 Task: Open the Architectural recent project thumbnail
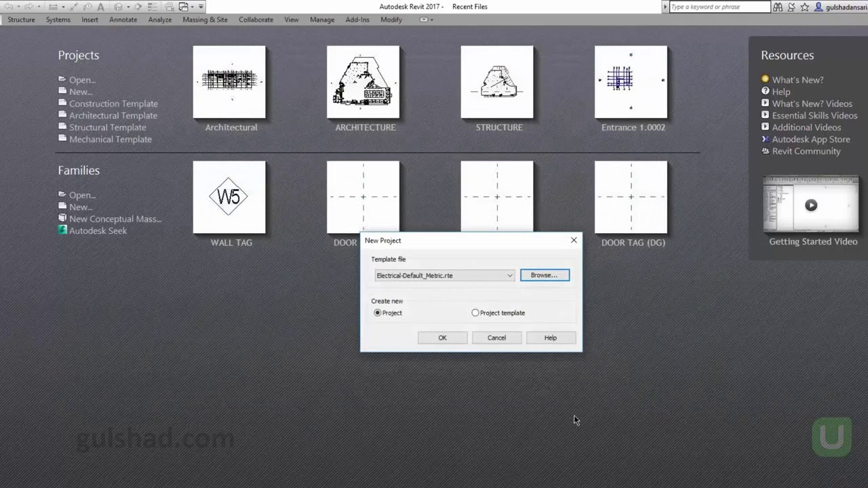pos(229,82)
